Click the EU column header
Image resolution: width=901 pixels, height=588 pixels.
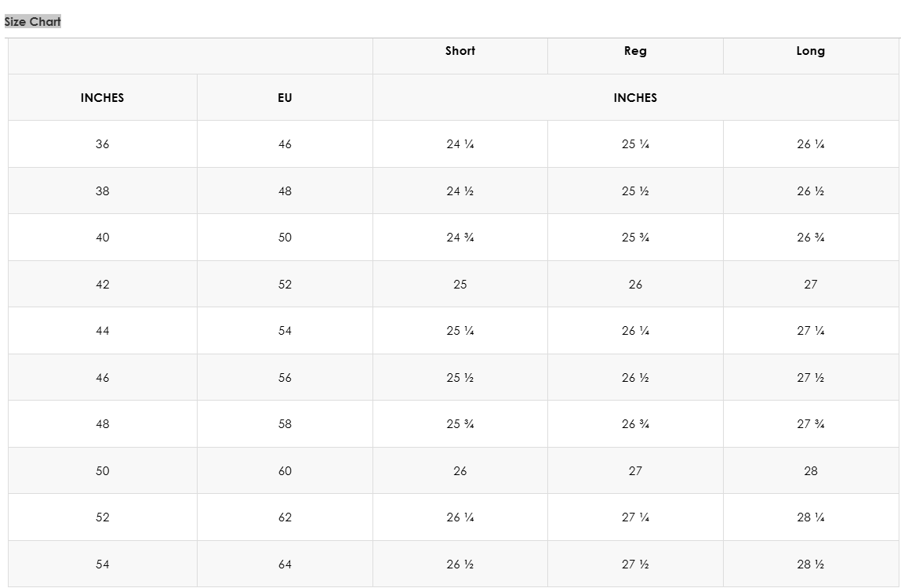(285, 98)
